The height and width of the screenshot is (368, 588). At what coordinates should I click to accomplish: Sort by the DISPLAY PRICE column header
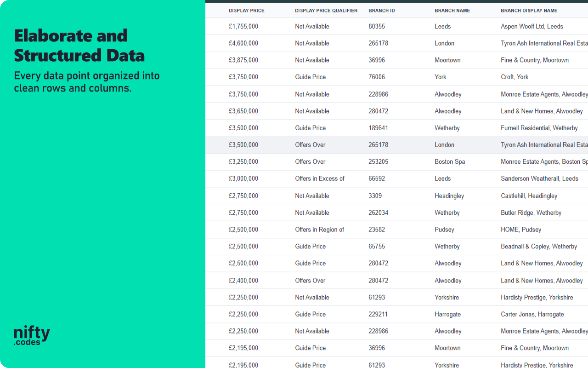[246, 10]
